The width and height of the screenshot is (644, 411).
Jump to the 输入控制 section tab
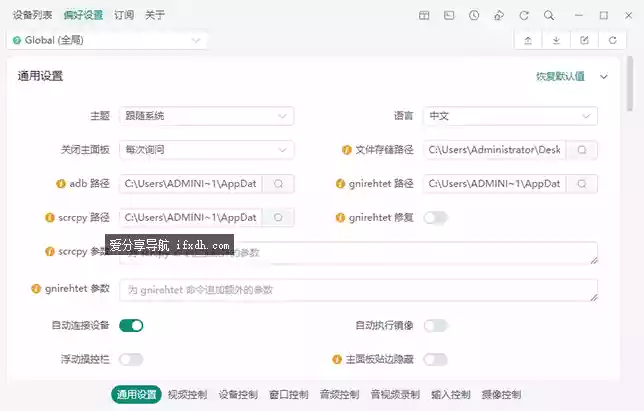pyautogui.click(x=451, y=395)
